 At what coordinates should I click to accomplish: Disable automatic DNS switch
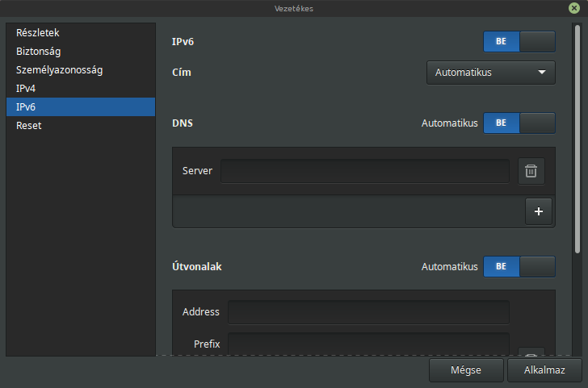click(x=519, y=123)
